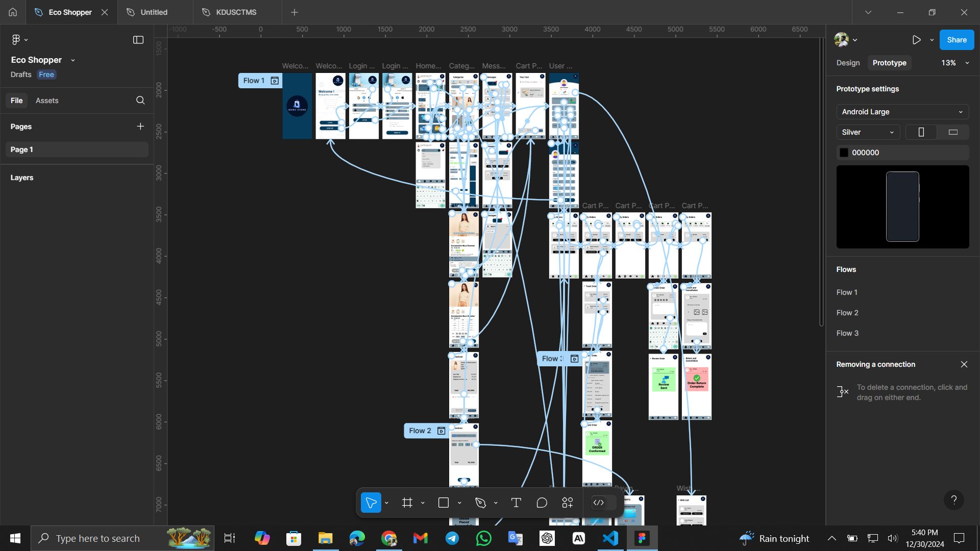The height and width of the screenshot is (551, 980).
Task: Set device orientation to portrait
Action: 921,132
